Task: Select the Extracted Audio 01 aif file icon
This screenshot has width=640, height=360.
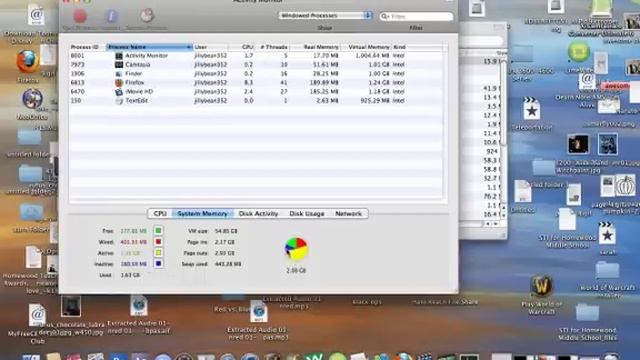Action: click(x=139, y=306)
